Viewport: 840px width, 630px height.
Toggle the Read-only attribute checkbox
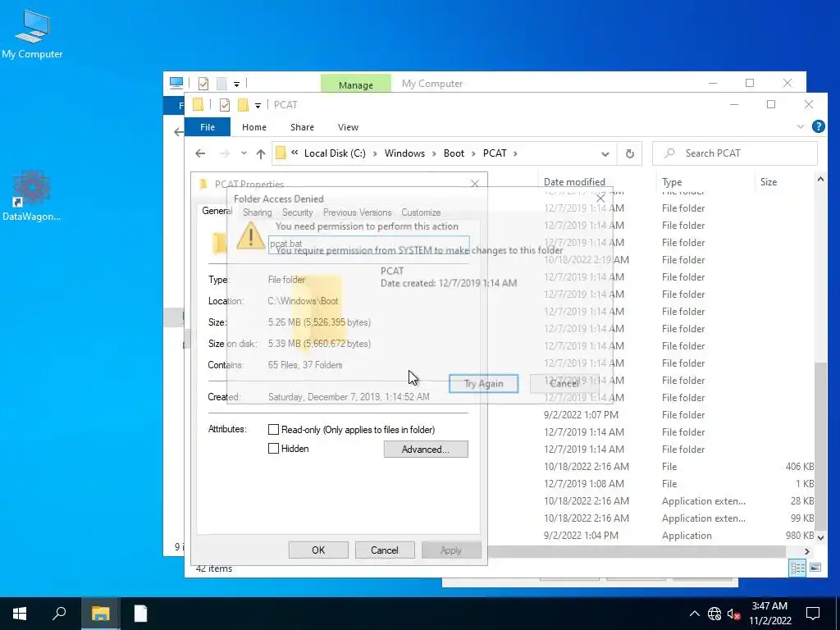273,430
